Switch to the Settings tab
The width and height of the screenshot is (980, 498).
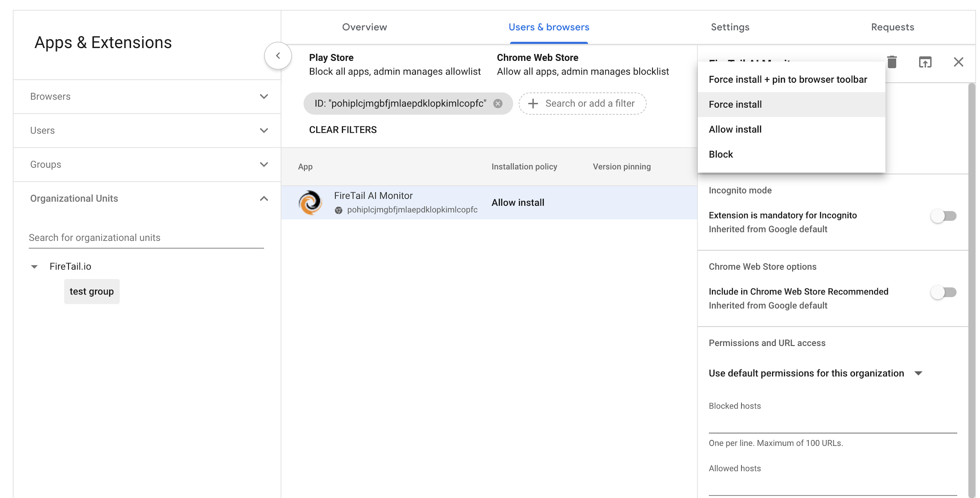730,27
